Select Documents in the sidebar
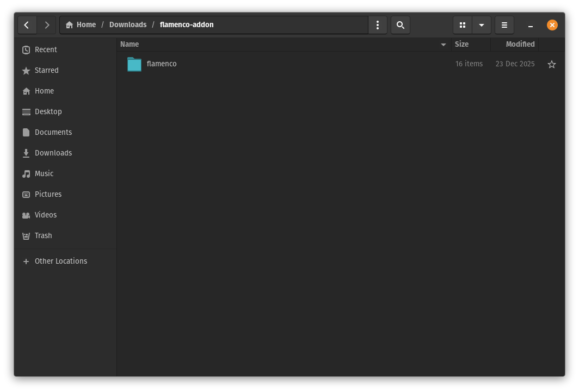The image size is (579, 392). [53, 132]
